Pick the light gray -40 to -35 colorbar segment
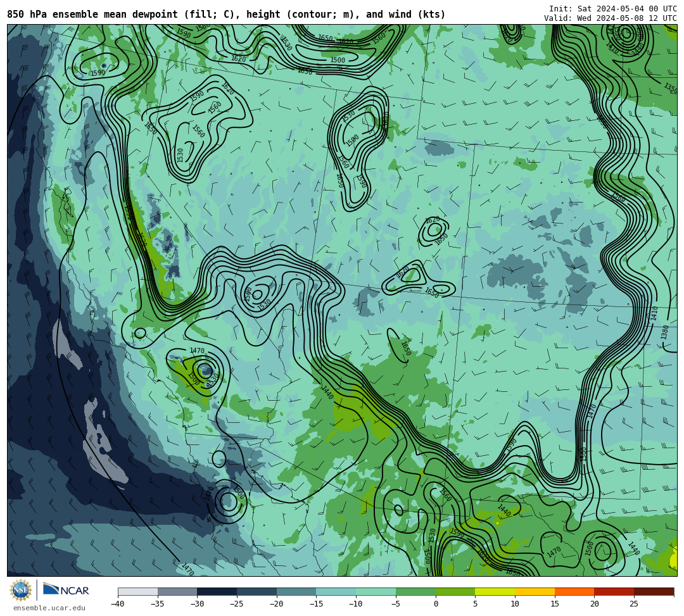Image resolution: width=684 pixels, height=616 pixels. coord(138,591)
